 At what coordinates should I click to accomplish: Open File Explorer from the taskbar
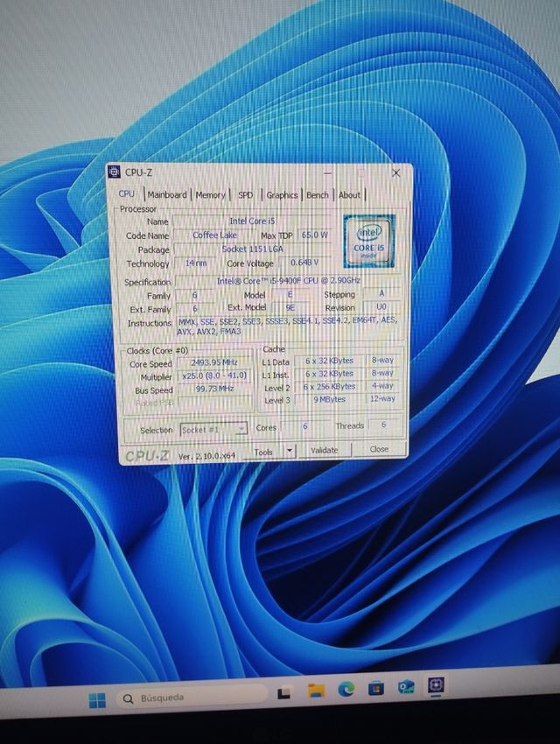tap(316, 691)
